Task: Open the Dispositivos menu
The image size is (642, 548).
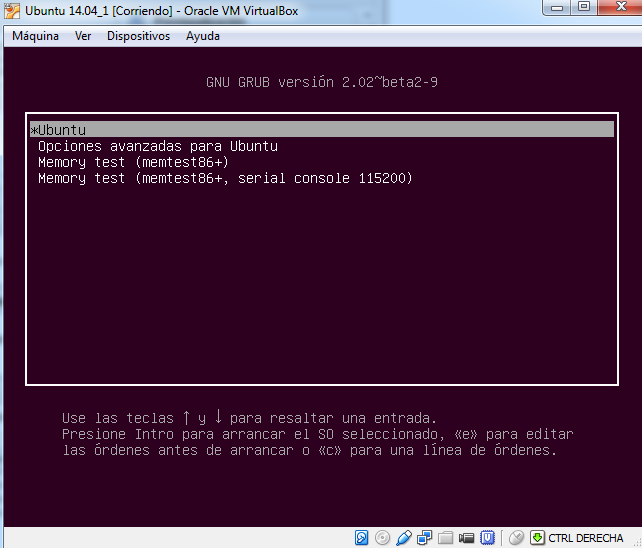Action: coord(138,36)
